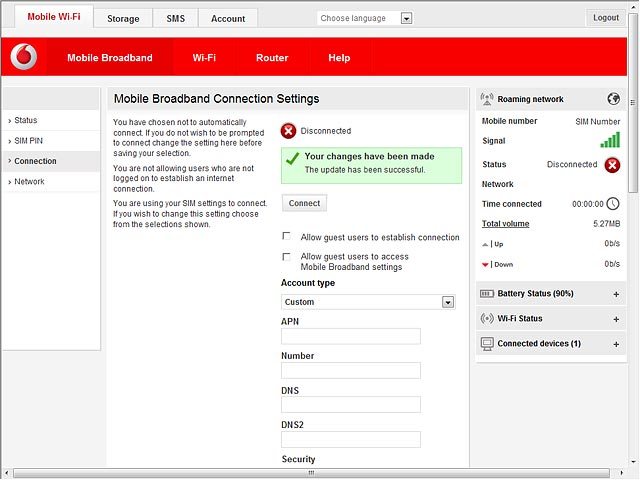Click the vertical scrollbar thumb

pos(633,102)
